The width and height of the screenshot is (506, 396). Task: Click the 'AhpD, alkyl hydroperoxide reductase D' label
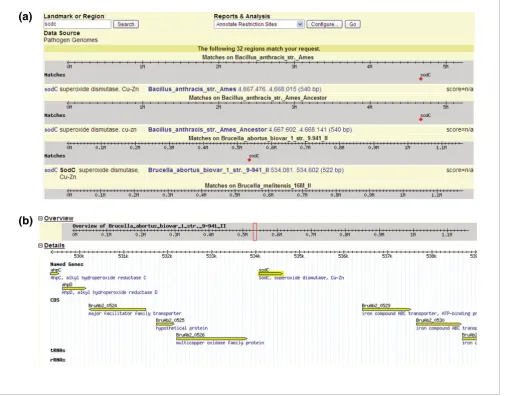coord(110,293)
